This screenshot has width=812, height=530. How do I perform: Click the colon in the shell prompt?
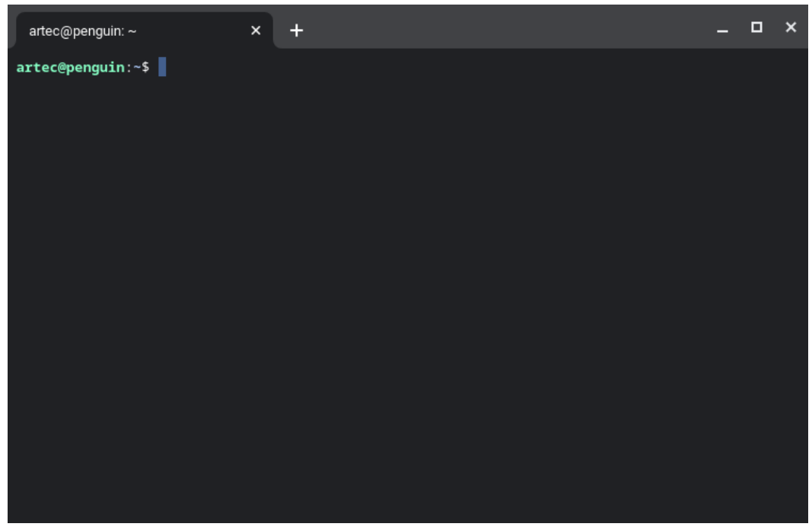coord(128,67)
